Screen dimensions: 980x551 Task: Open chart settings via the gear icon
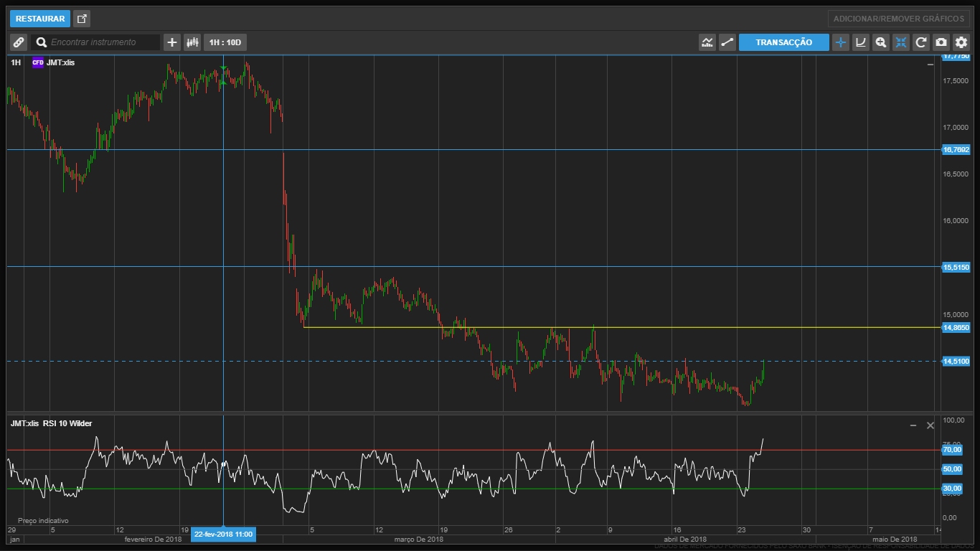pyautogui.click(x=961, y=42)
